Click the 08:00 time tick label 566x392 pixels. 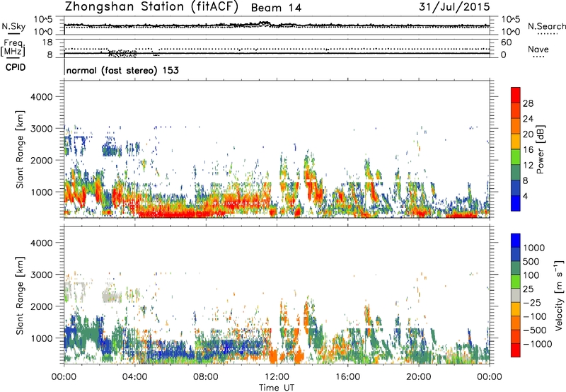click(206, 377)
